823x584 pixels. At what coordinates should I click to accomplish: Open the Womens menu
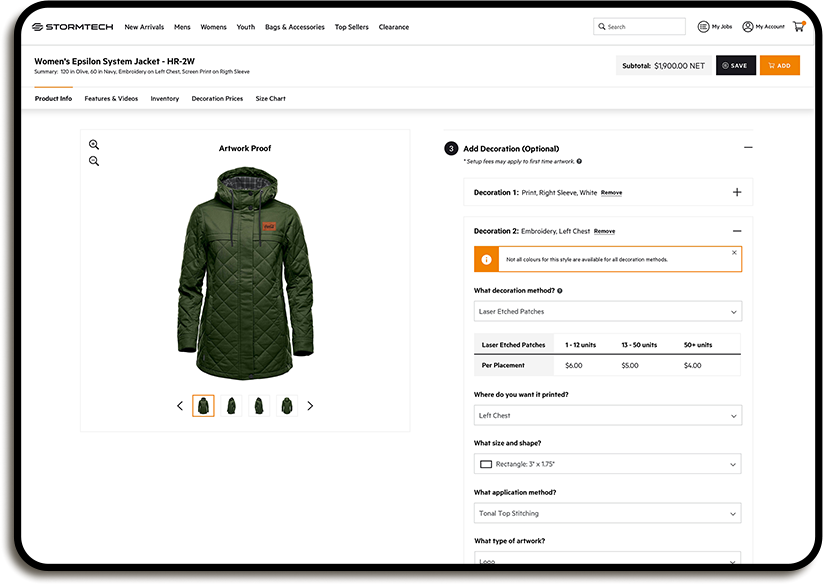click(213, 27)
